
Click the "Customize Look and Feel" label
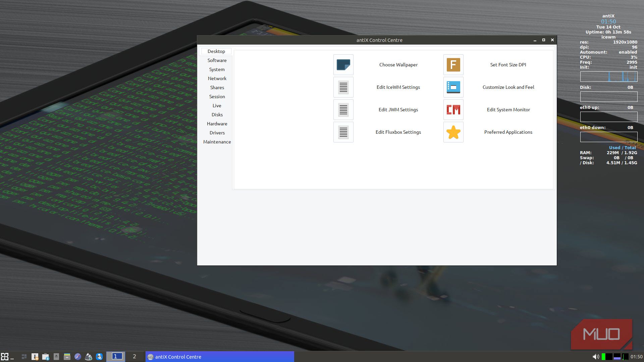(x=508, y=87)
